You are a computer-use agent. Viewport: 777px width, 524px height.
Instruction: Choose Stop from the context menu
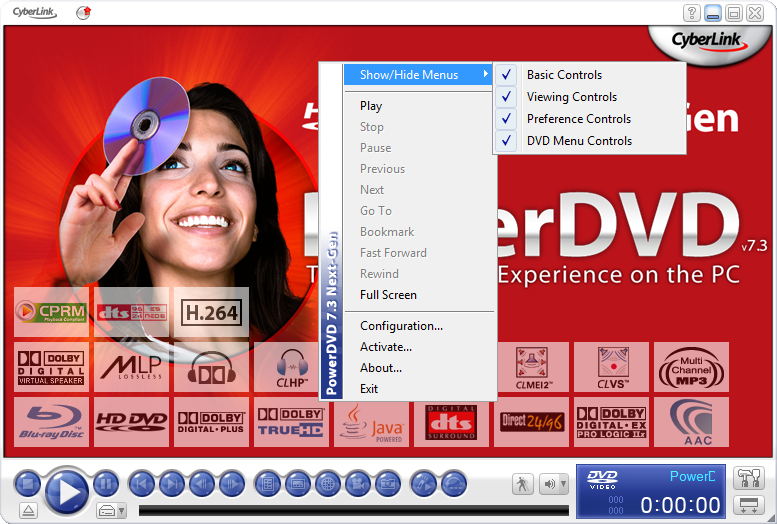point(419,127)
